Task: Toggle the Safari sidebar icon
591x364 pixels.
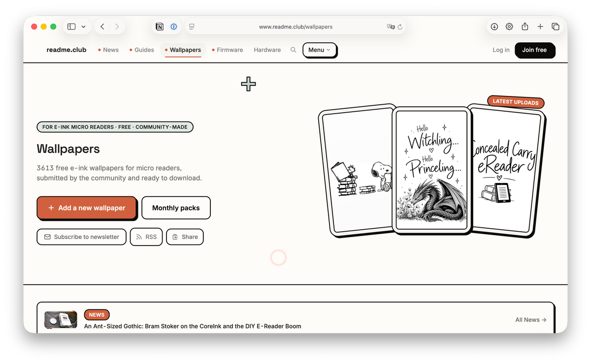Action: (71, 27)
